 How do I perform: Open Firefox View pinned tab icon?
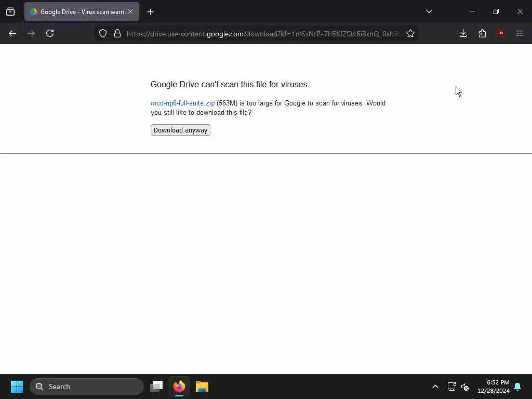coord(10,11)
